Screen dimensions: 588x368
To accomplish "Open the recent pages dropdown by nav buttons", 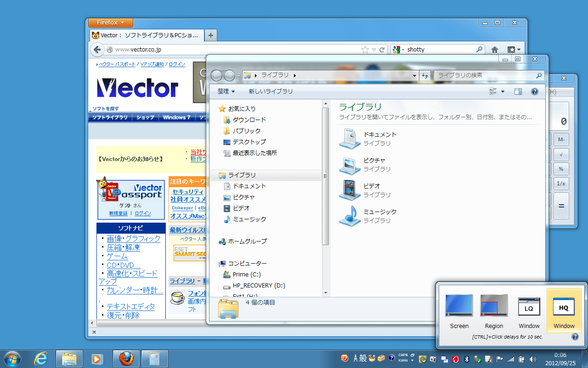I will (x=238, y=75).
